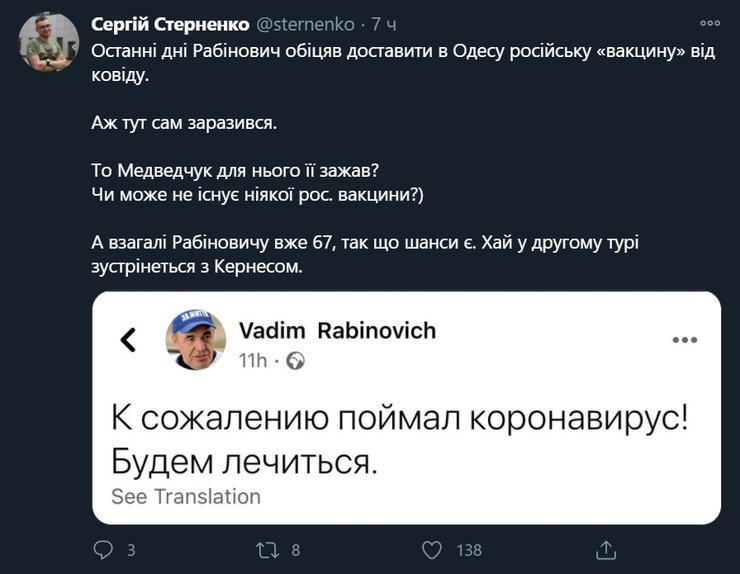Click the reply count 3
The height and width of the screenshot is (574, 740).
tap(131, 550)
